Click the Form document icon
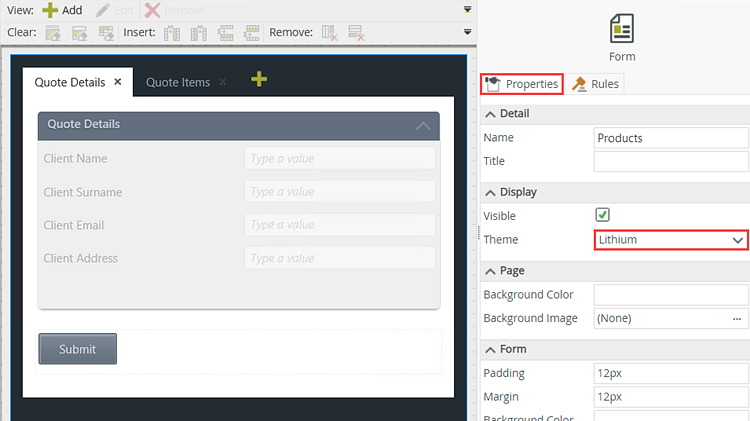The height and width of the screenshot is (421, 750). point(622,29)
